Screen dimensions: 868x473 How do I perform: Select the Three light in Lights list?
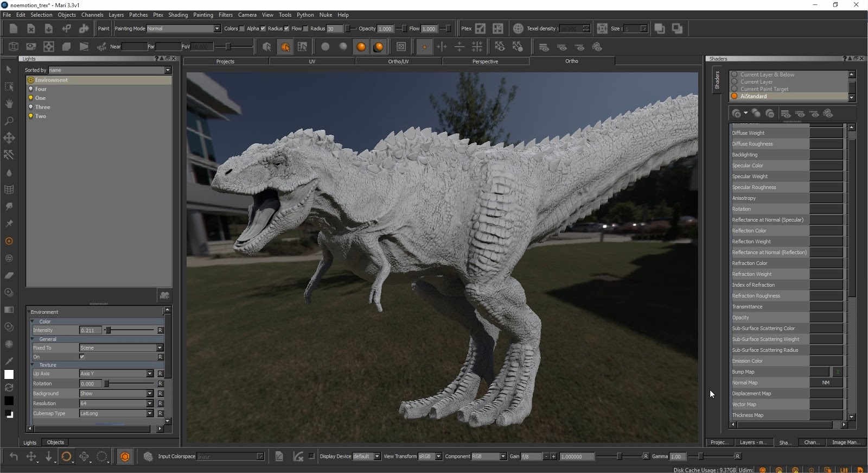click(42, 107)
